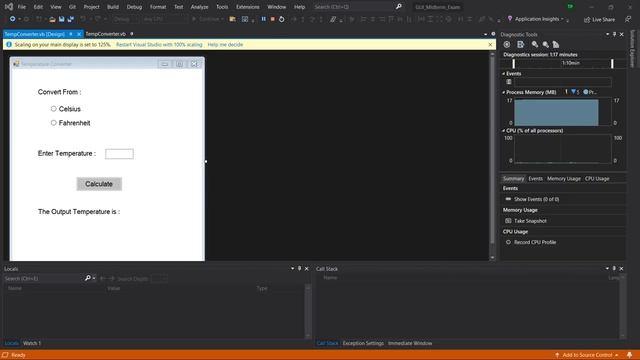Restart the debug session icon
The width and height of the screenshot is (640, 360).
pos(282,19)
